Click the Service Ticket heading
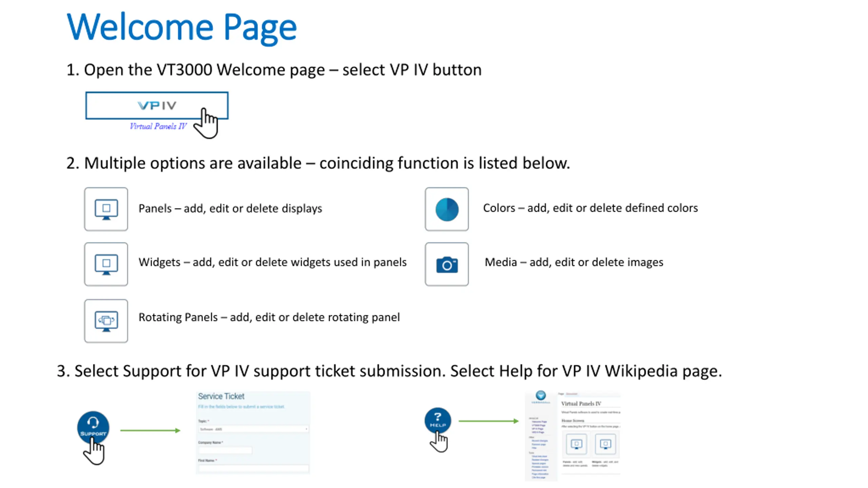Image resolution: width=868 pixels, height=488 pixels. [221, 396]
